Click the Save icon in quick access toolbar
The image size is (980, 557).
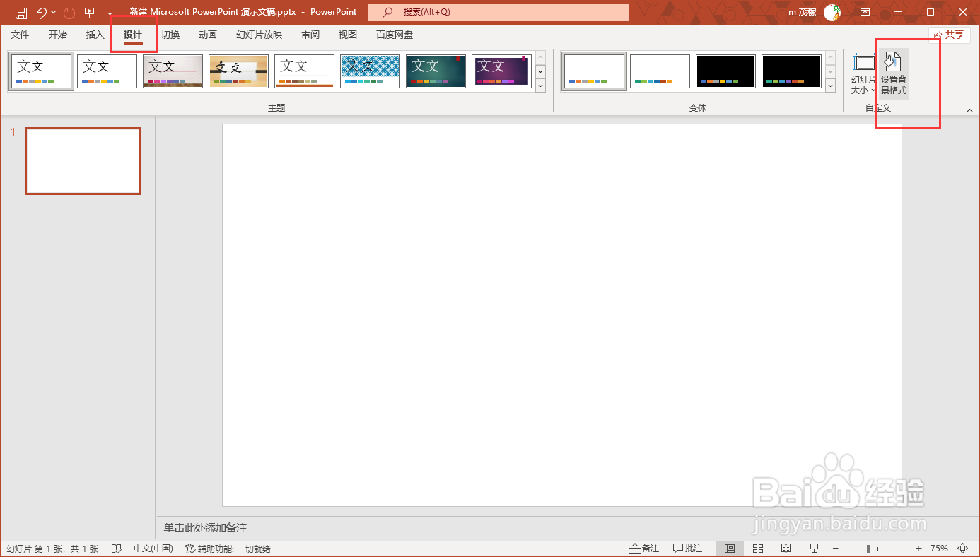(x=21, y=12)
